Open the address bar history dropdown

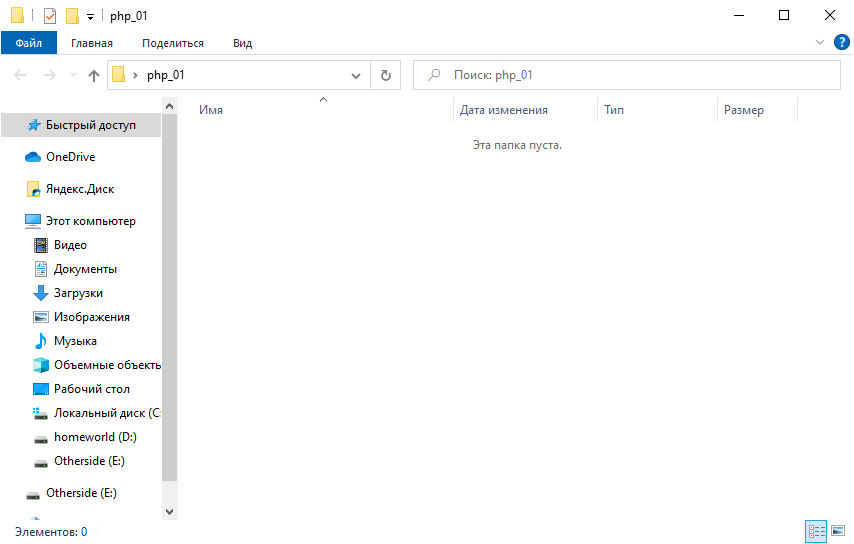click(356, 75)
